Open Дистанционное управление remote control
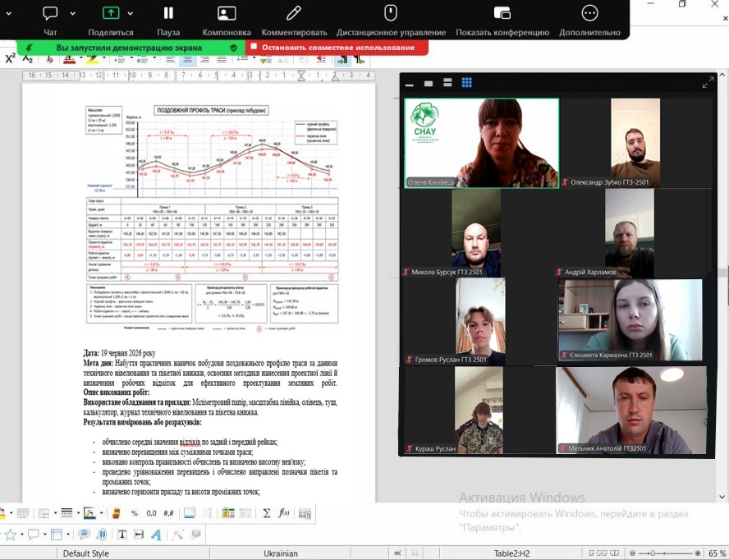The height and width of the screenshot is (560, 729). point(391,20)
